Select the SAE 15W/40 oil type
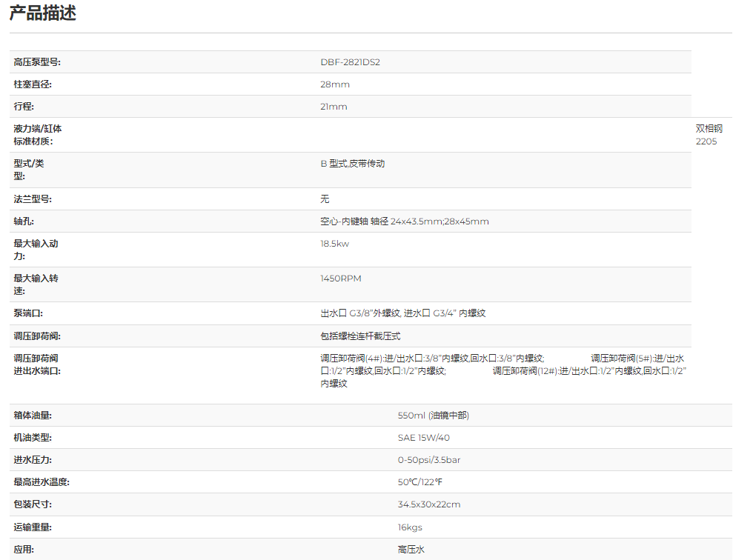This screenshot has width=733, height=560. [x=423, y=438]
